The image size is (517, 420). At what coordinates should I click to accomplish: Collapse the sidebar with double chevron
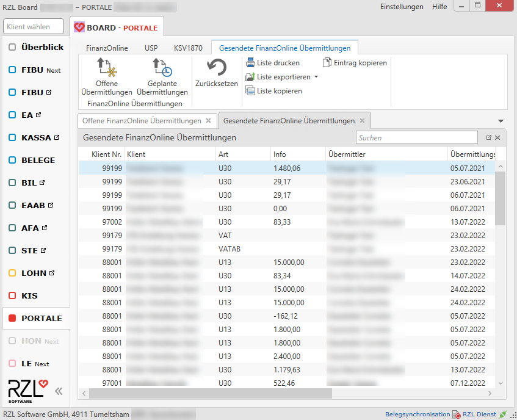[x=59, y=391]
